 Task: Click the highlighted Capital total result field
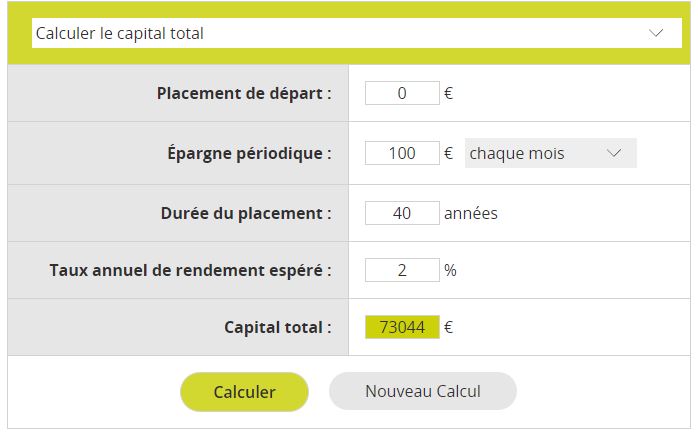click(402, 327)
